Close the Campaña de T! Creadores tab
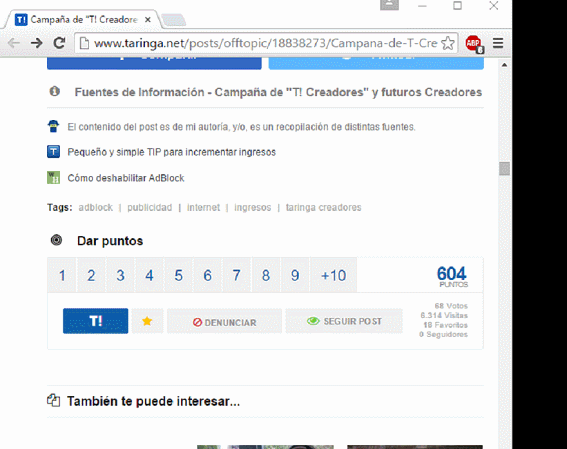 click(148, 20)
